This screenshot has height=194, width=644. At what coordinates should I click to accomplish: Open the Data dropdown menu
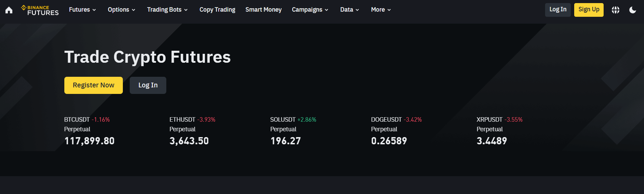tap(349, 10)
